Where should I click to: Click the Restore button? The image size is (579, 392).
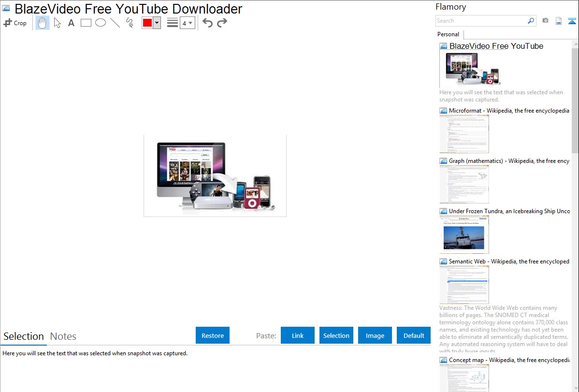(x=213, y=335)
